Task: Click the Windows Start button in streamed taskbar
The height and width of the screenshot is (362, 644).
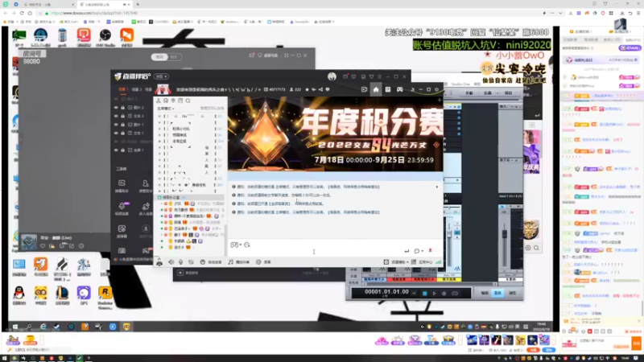Action: tap(15, 327)
